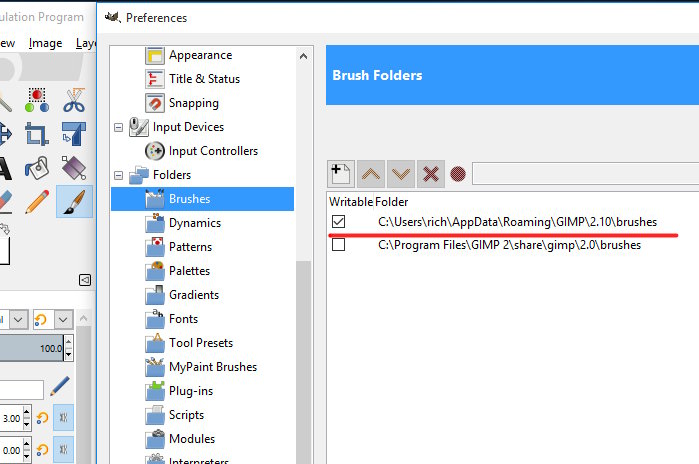Decrease the 0.00 spinner value

pos(27,456)
